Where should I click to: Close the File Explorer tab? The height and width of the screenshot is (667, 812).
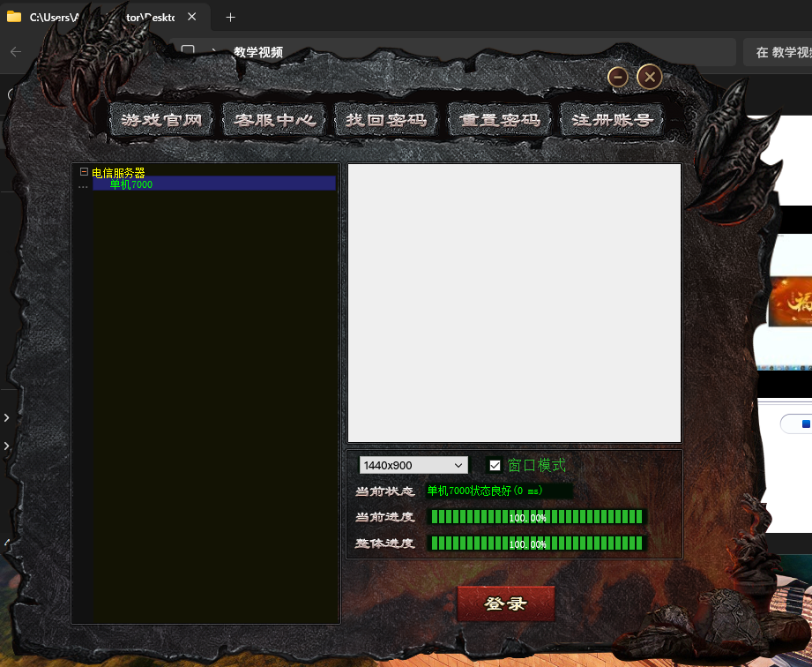coord(191,17)
